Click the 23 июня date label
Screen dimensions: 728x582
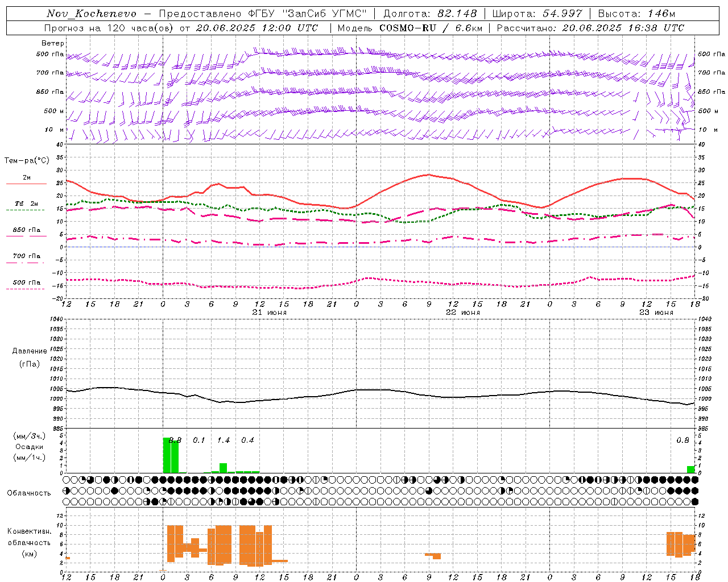coord(656,313)
